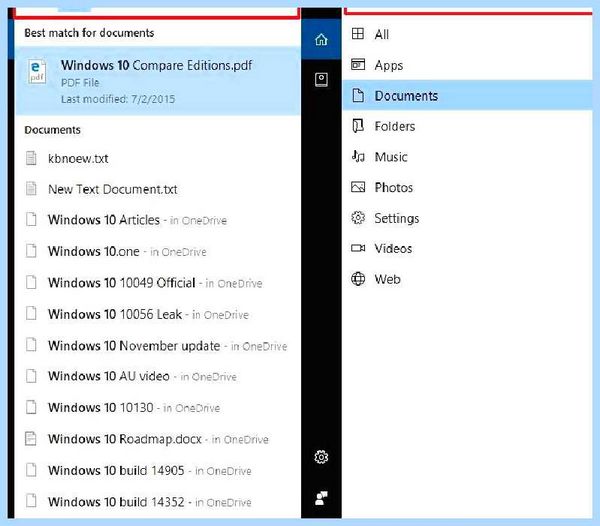Click the icon beside New Text Document.txt
Screen dimensions: 600x526
(x=31, y=189)
